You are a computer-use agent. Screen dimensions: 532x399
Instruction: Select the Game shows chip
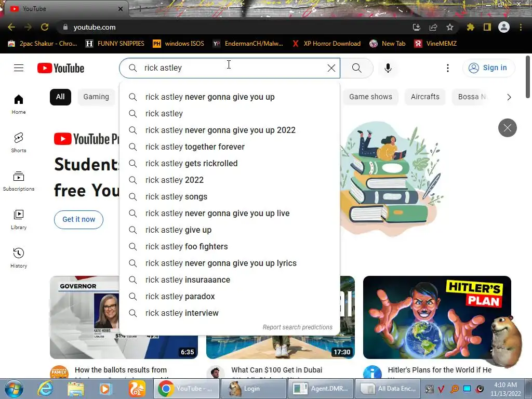[x=370, y=97]
